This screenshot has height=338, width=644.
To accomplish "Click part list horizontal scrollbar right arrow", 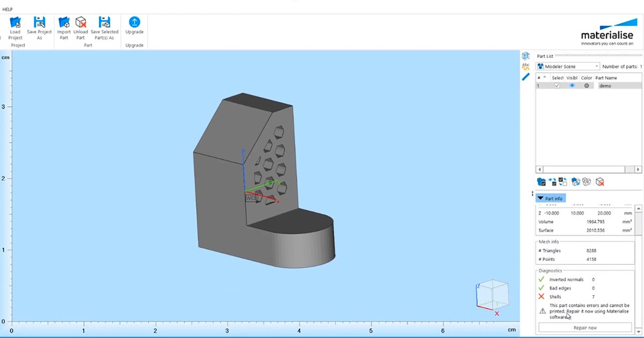I will (638, 170).
